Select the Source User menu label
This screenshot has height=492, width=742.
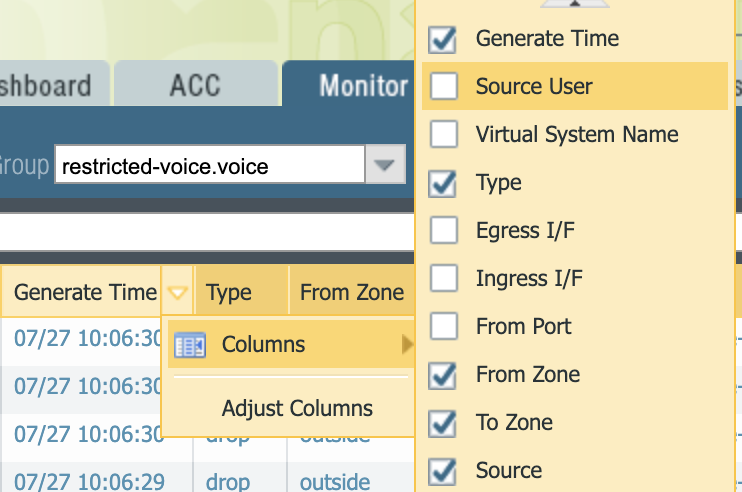coord(534,87)
